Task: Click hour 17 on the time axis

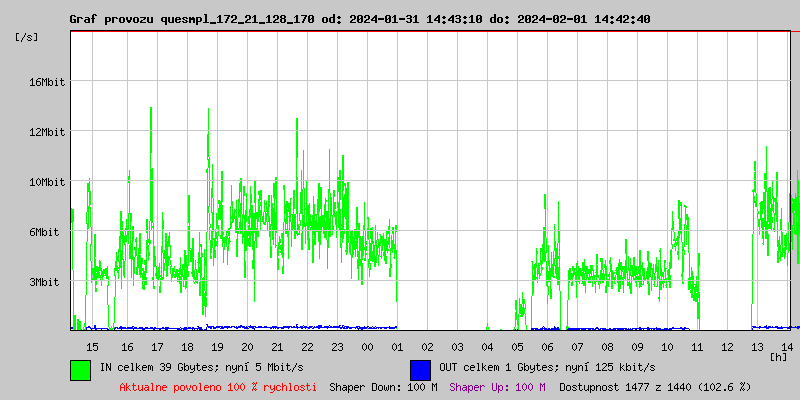Action: [x=157, y=346]
